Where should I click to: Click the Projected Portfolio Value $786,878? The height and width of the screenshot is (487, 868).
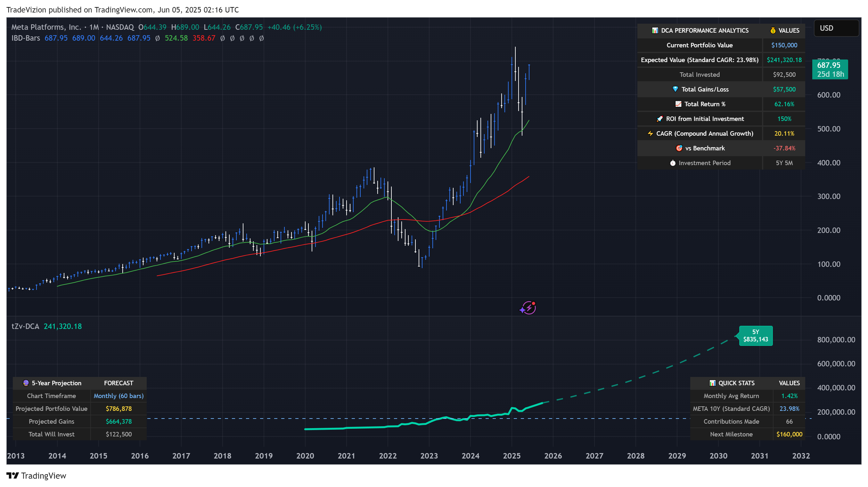[x=119, y=409]
